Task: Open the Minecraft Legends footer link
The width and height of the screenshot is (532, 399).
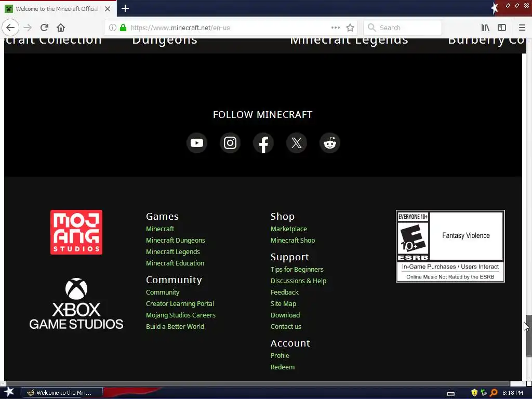Action: 172,252
